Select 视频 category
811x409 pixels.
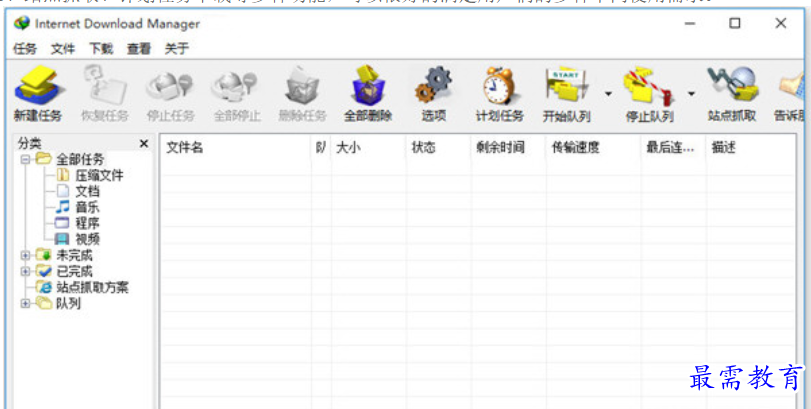click(87, 239)
